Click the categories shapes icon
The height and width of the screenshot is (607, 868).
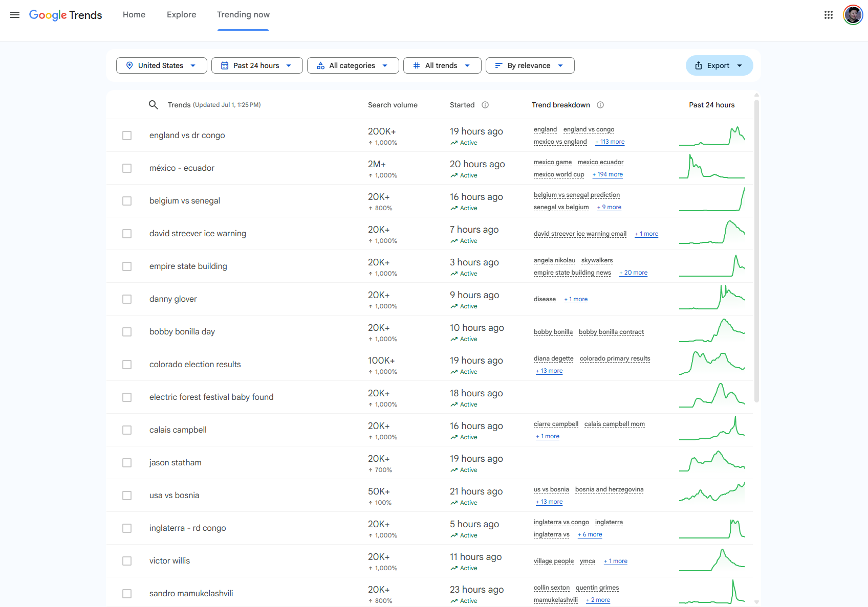coord(320,65)
